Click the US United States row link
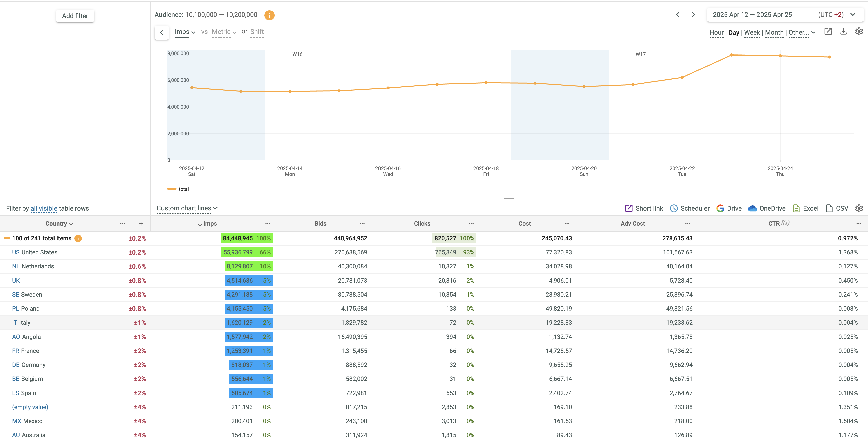The height and width of the screenshot is (443, 868). click(x=34, y=252)
